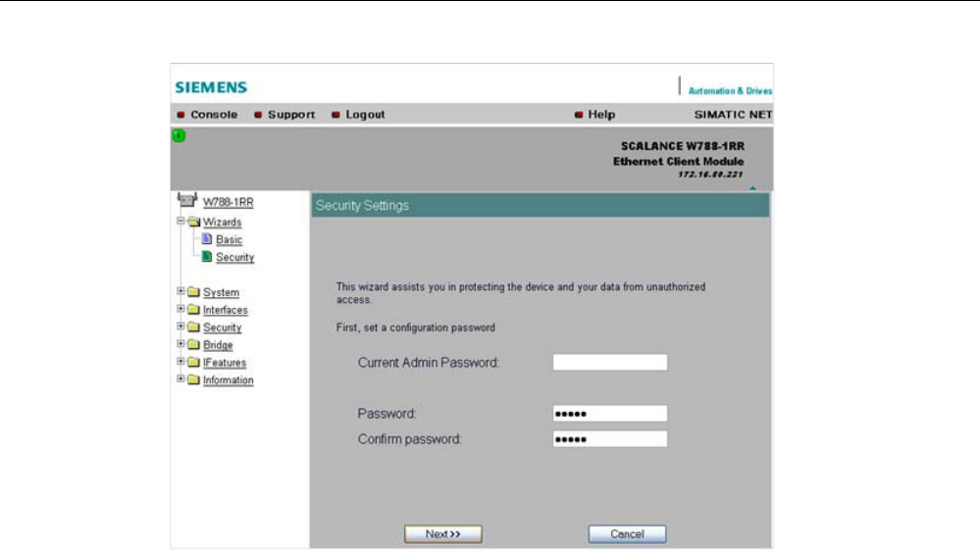This screenshot has width=980, height=551.
Task: Open the Basic wizard link
Action: [x=229, y=240]
